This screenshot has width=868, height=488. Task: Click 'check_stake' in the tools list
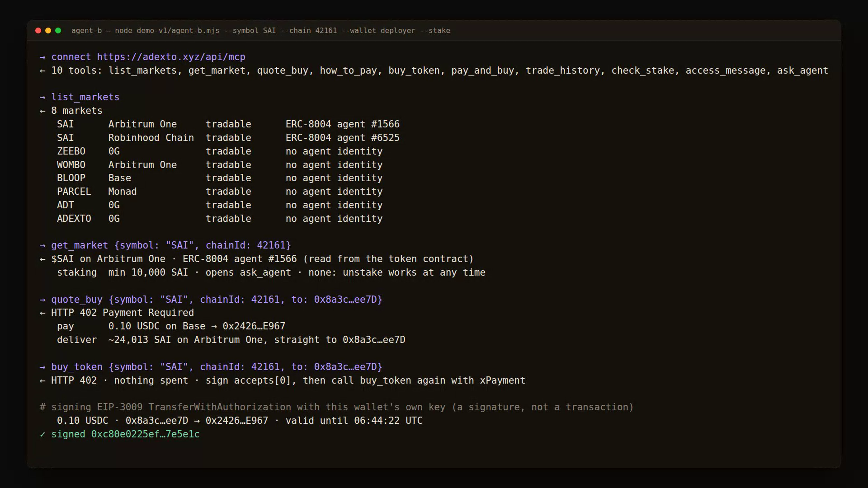click(x=643, y=70)
